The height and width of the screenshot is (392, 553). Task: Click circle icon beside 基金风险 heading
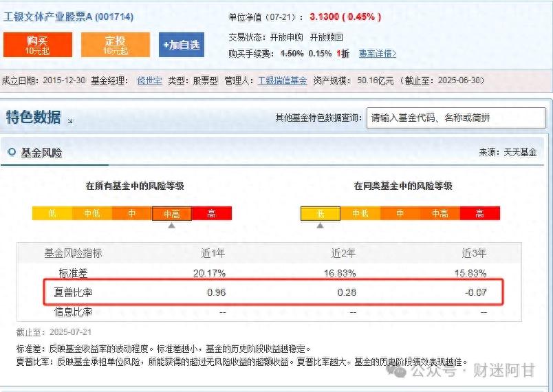pos(12,152)
